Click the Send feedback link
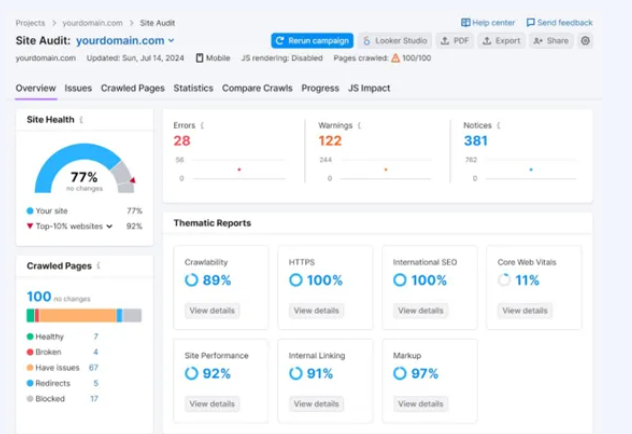This screenshot has width=632, height=434. pos(559,23)
